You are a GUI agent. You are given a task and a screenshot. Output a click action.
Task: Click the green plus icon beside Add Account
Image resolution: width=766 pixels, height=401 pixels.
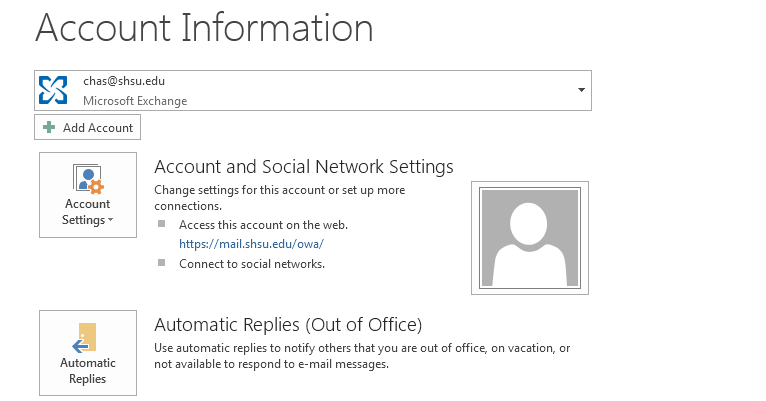tap(49, 127)
